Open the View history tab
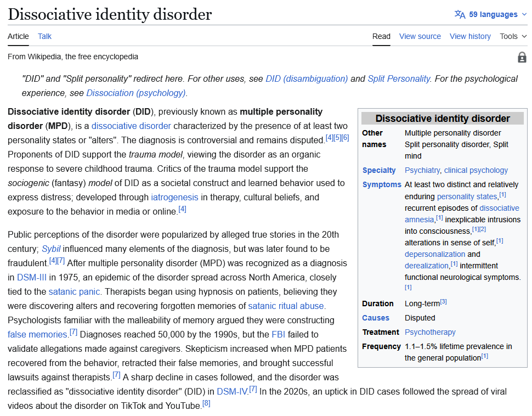The width and height of the screenshot is (532, 416). click(x=470, y=36)
